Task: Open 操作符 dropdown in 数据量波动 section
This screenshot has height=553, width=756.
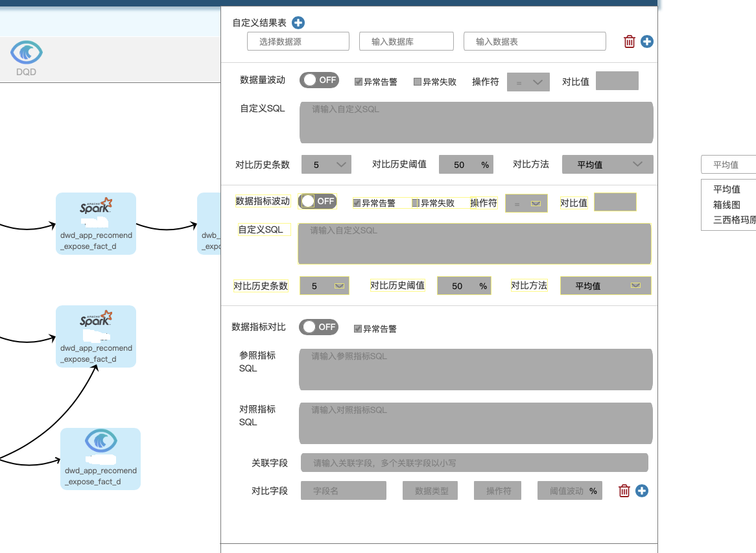Action: pos(528,82)
